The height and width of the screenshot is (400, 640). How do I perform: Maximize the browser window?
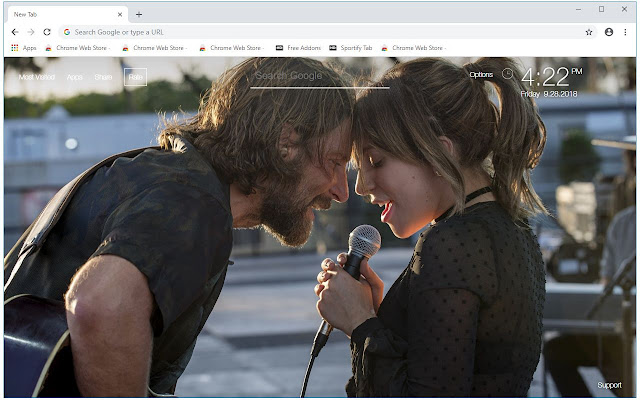coord(601,9)
